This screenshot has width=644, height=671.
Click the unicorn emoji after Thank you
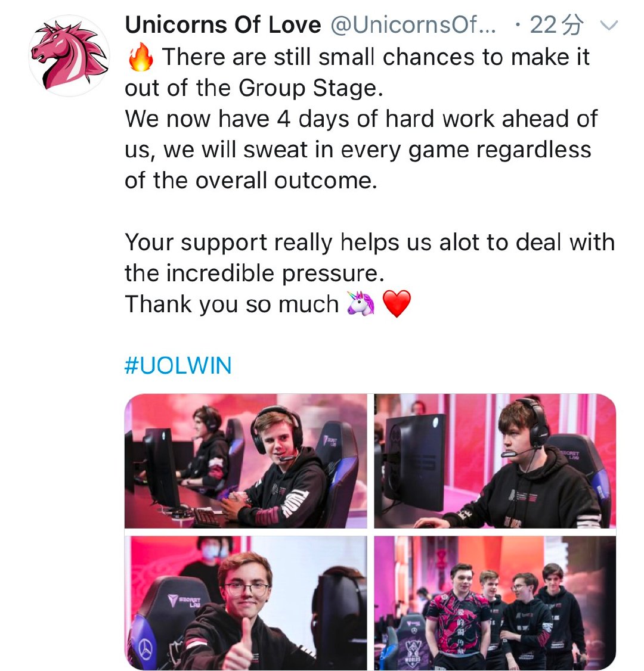[361, 303]
